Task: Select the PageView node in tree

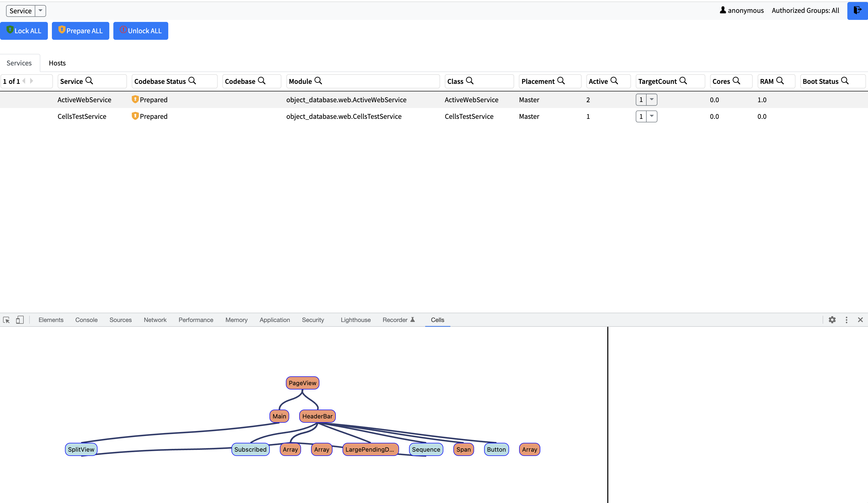Action: [302, 383]
